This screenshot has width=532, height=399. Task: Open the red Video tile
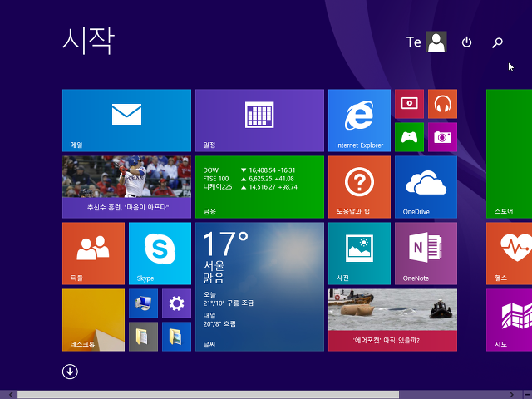409,104
